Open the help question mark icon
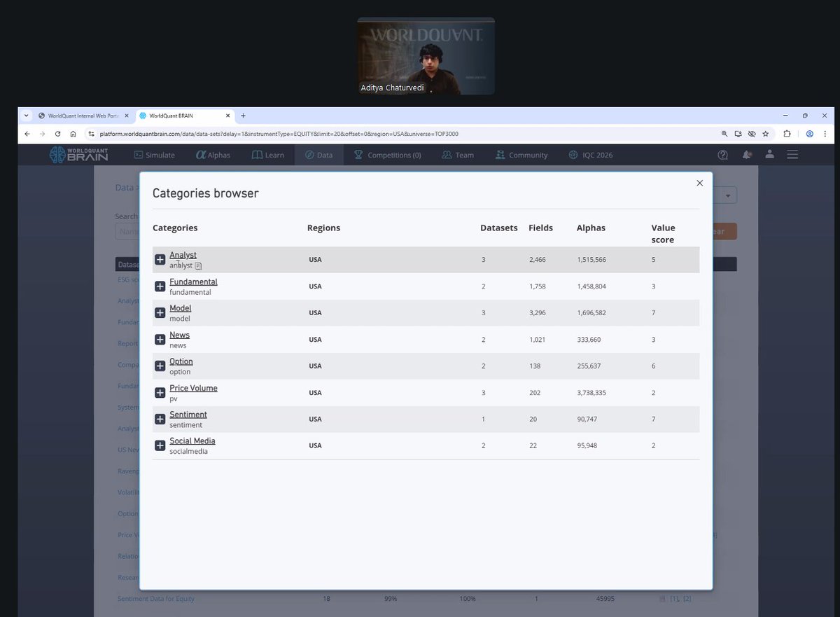The height and width of the screenshot is (617, 840). (x=723, y=155)
